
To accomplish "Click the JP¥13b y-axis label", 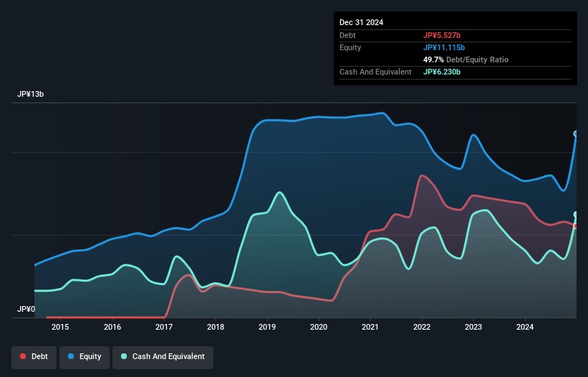I will point(30,95).
